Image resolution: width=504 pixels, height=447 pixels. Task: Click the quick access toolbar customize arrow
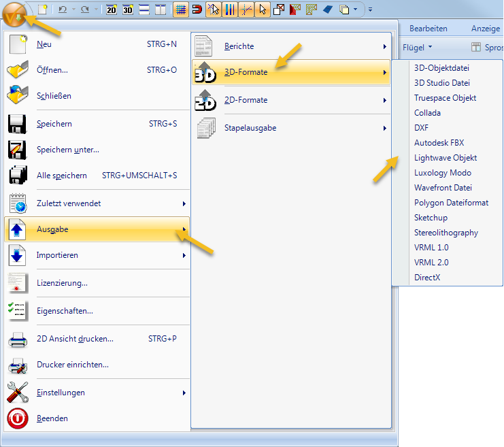(x=370, y=10)
